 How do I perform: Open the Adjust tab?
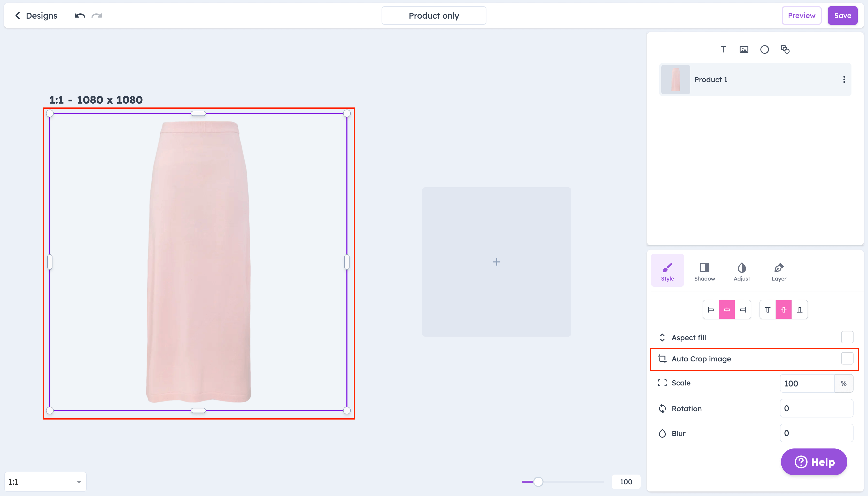pos(742,271)
